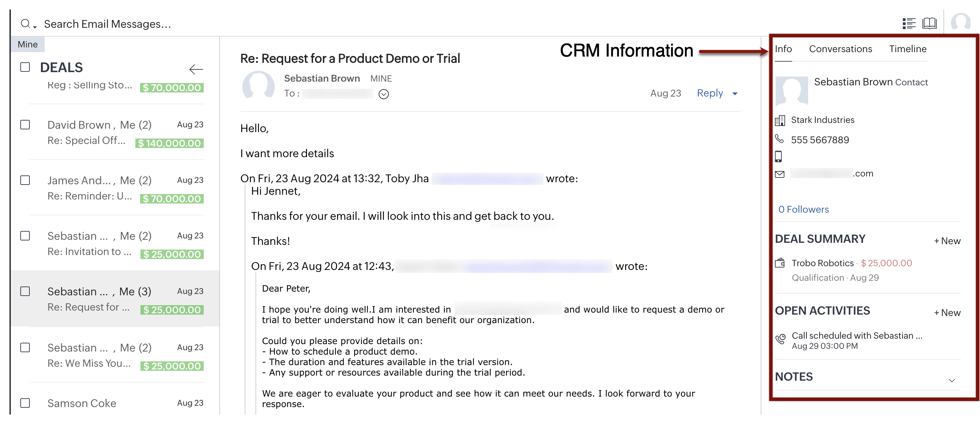Add new deal via Deal Summary + New
The height and width of the screenshot is (424, 980).
(x=947, y=241)
